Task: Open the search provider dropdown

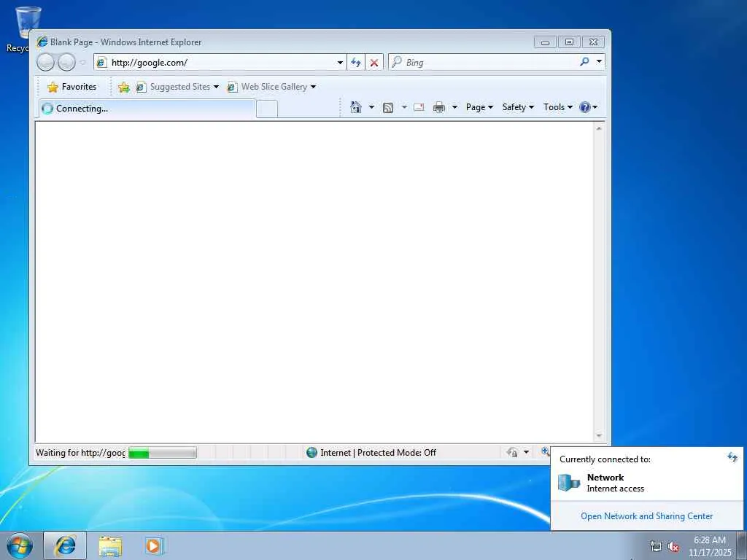Action: coord(600,61)
